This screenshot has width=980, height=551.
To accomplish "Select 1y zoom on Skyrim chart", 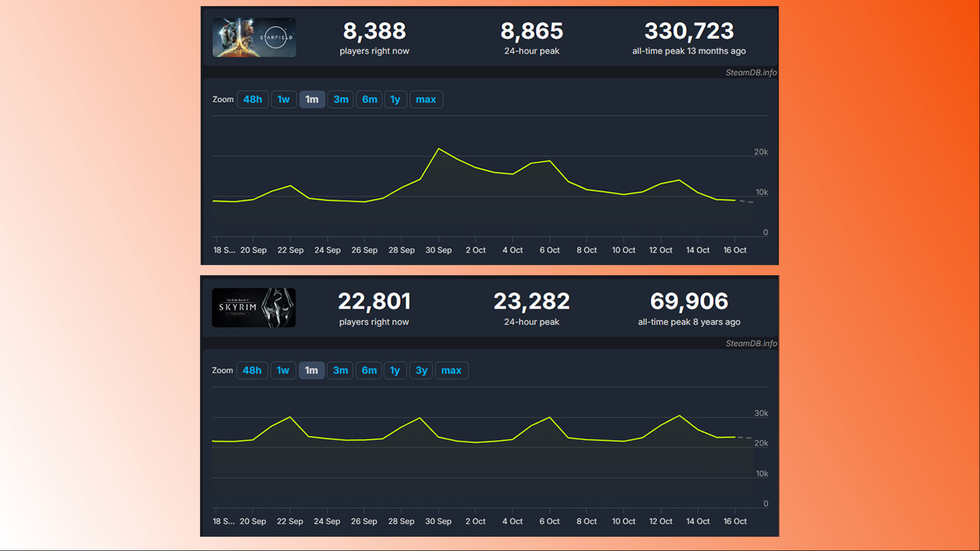I will click(x=395, y=371).
